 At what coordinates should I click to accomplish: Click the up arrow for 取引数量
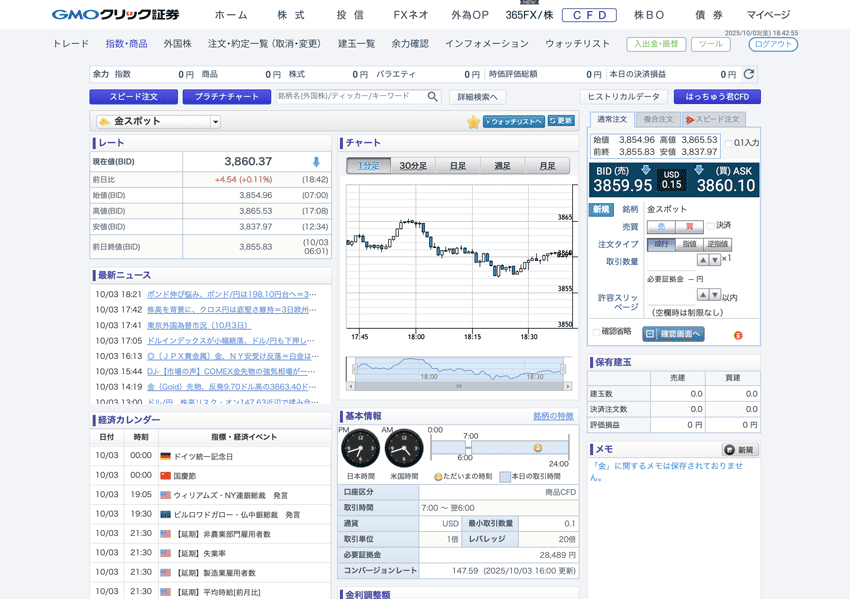click(x=702, y=260)
